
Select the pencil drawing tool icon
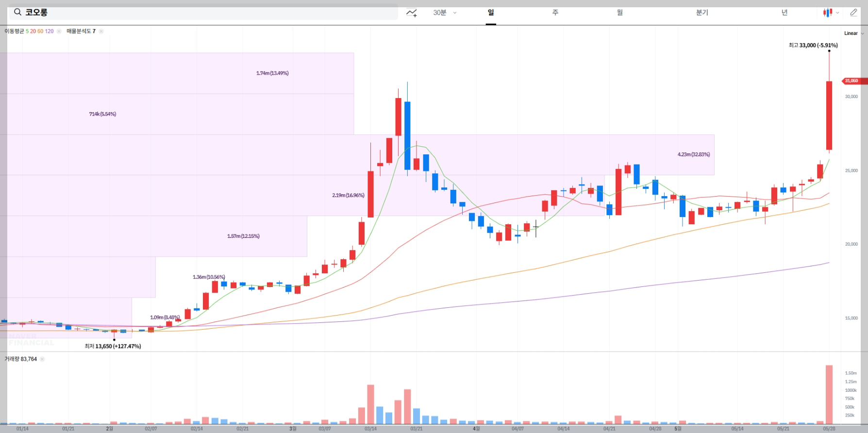853,13
